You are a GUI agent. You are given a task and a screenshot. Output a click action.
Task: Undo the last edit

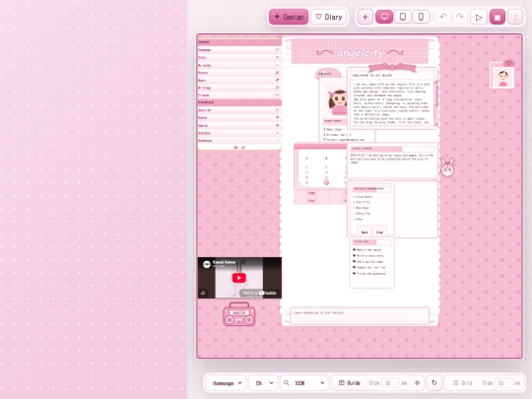pos(443,17)
